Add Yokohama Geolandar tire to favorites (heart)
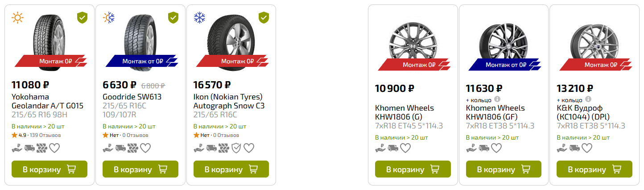The height and width of the screenshot is (190, 644). 54,148
